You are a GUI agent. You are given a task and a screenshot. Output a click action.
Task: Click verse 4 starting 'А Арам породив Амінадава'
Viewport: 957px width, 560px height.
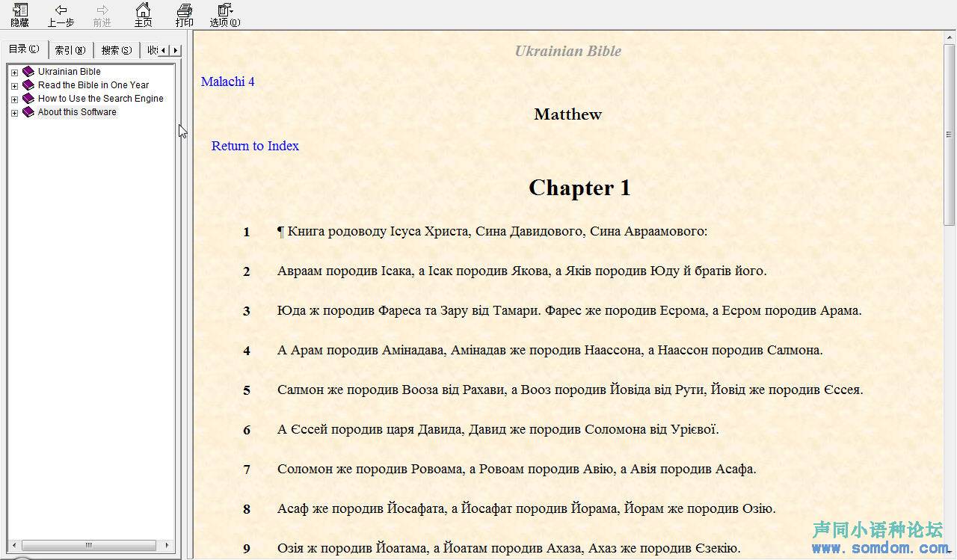pyautogui.click(x=550, y=350)
